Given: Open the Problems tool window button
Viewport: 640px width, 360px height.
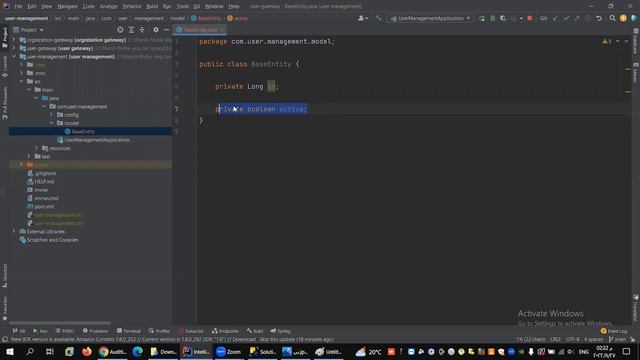Looking at the screenshot, I should [96, 331].
